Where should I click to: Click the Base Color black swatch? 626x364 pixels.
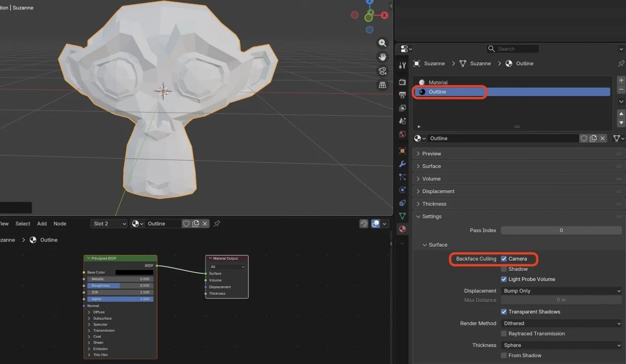click(x=135, y=272)
